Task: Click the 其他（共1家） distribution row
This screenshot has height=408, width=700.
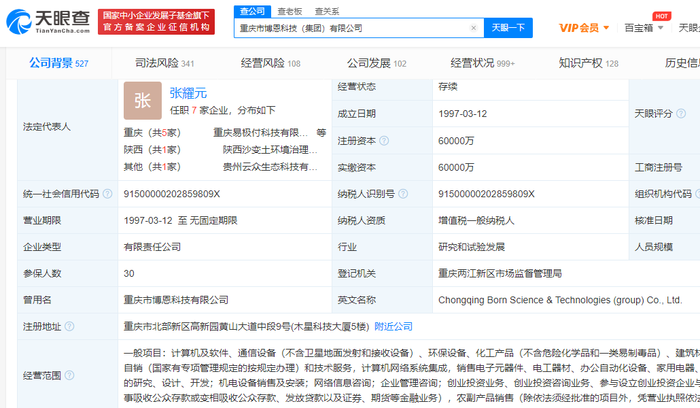Action: pos(152,167)
